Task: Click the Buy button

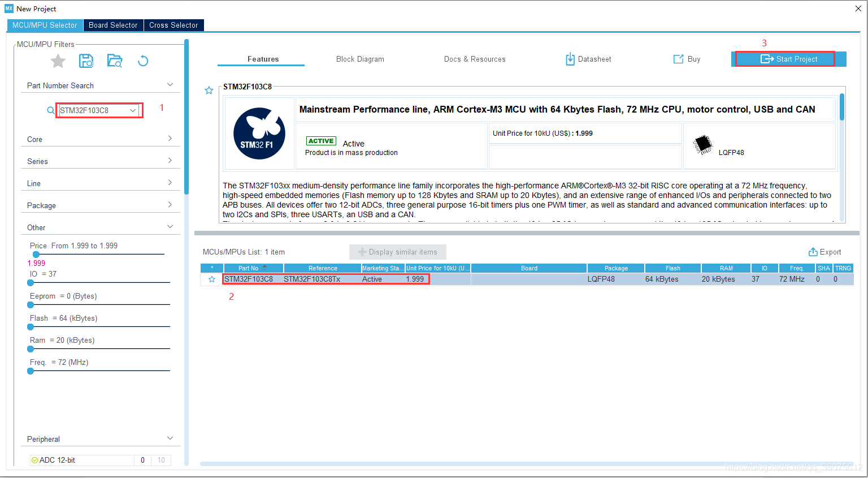Action: [x=687, y=59]
